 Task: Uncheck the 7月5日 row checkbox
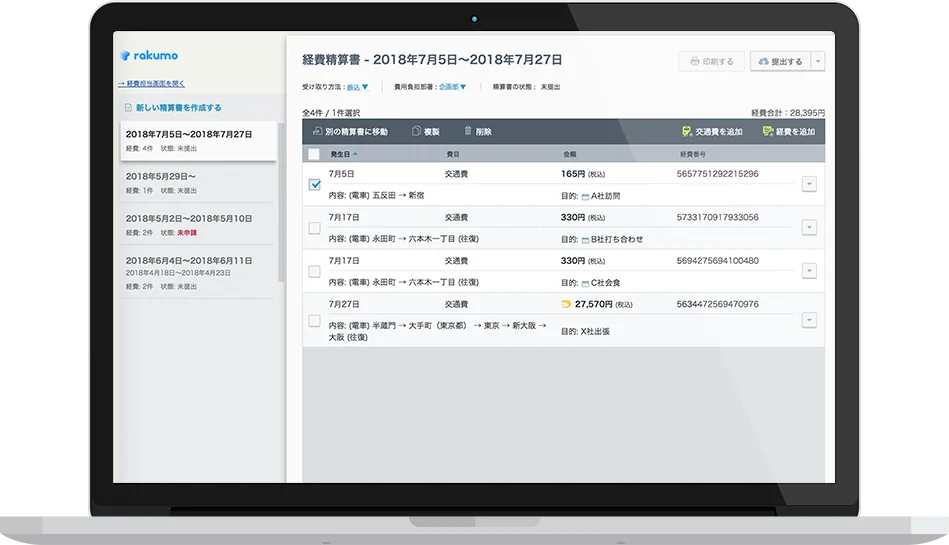[x=315, y=184]
